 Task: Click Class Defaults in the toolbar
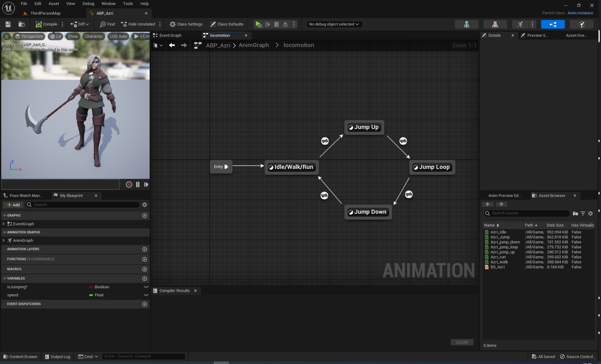pyautogui.click(x=227, y=24)
